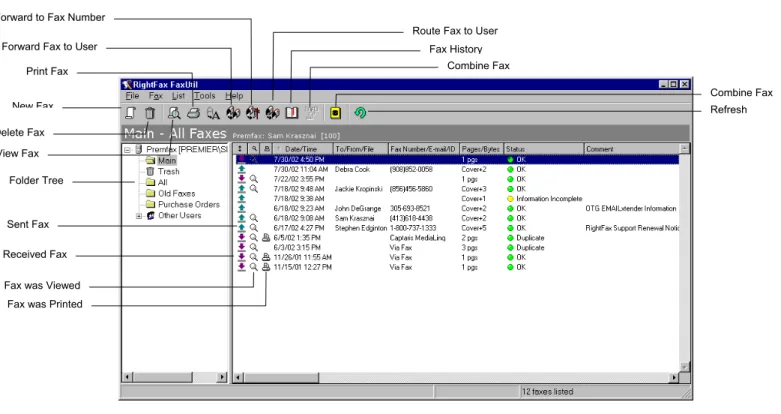This screenshot has width=781, height=414.
Task: Click the toolbar icon showing letter A
Action: click(213, 113)
